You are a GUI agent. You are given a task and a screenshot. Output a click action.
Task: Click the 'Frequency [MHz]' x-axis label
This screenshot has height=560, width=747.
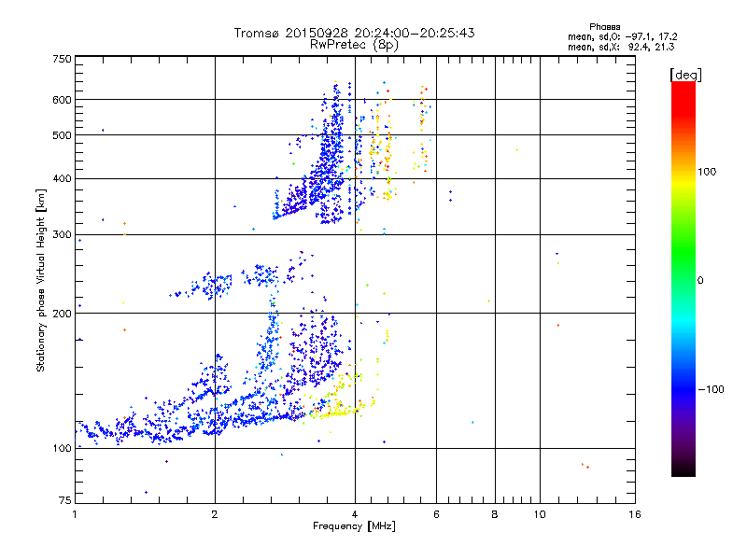[x=354, y=526]
